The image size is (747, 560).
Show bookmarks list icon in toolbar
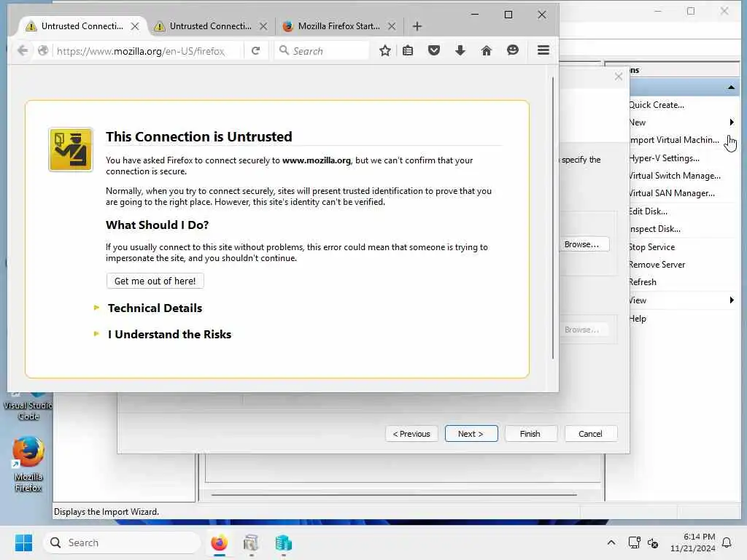(x=408, y=50)
